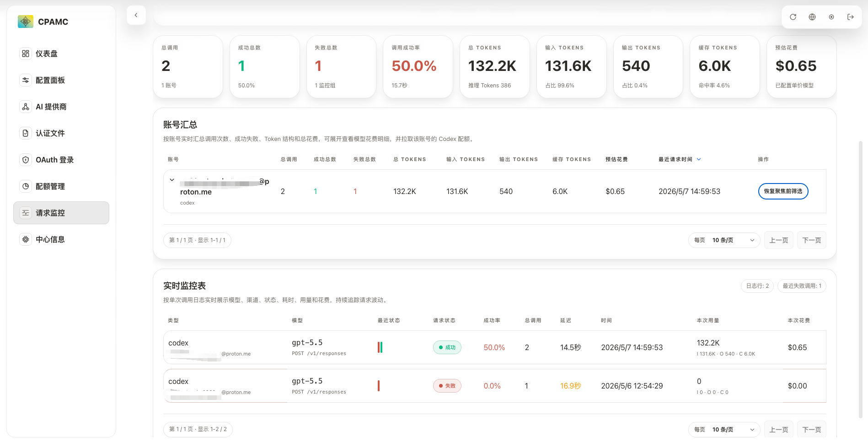Viewport: 868px width, 448px height.
Task: Click account table 上一页 button
Action: [x=779, y=240]
